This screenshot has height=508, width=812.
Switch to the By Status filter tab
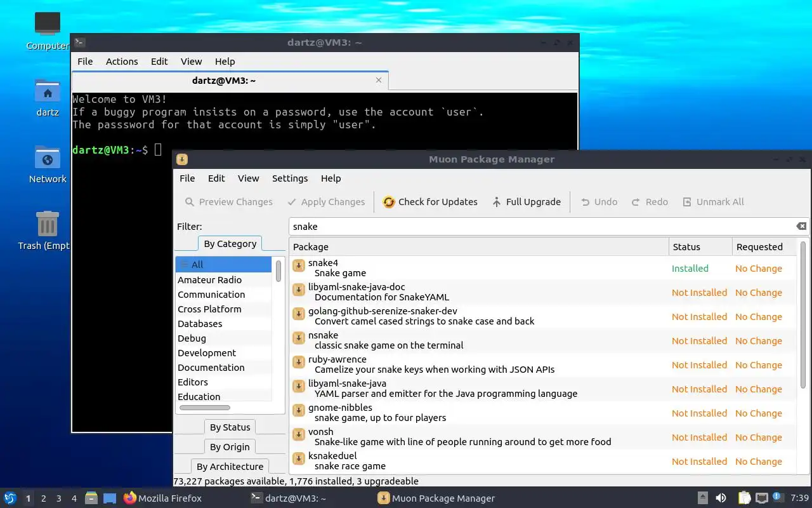pyautogui.click(x=230, y=427)
